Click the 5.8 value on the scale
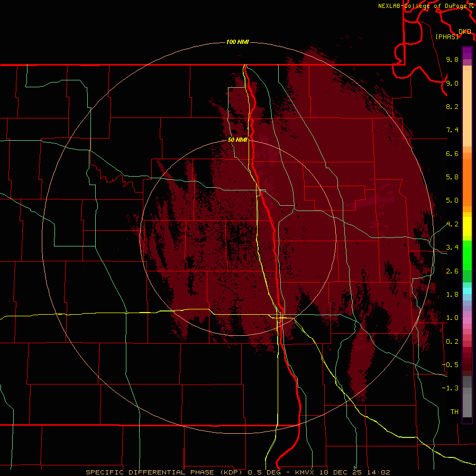The image size is (476, 476). pos(452,177)
